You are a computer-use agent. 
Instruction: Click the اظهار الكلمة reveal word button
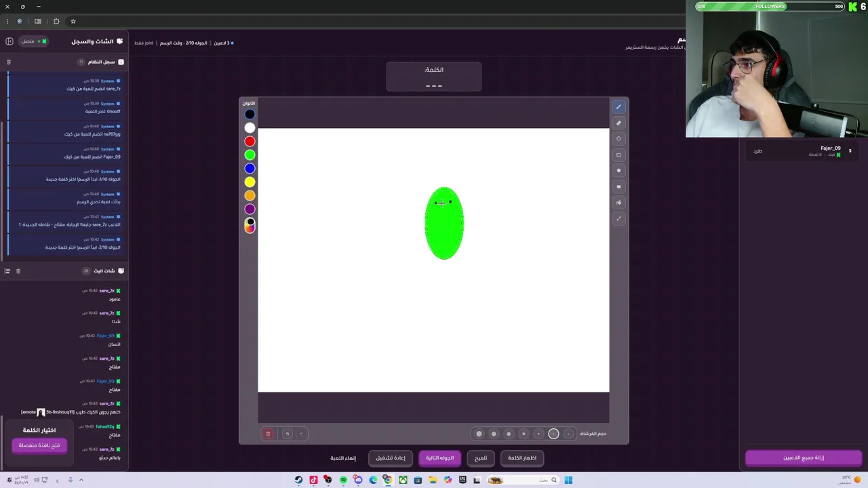pos(522,458)
